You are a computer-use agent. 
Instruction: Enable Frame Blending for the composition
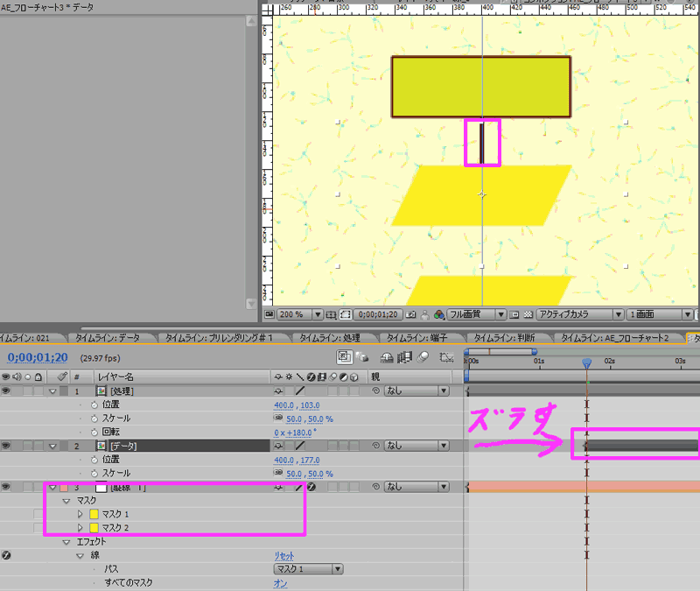404,357
